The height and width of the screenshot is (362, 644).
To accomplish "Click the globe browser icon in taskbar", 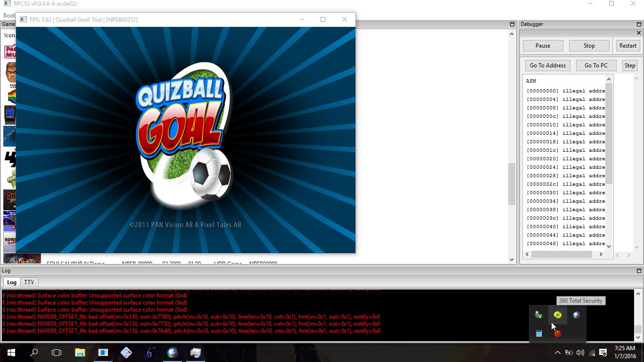I will tap(172, 353).
